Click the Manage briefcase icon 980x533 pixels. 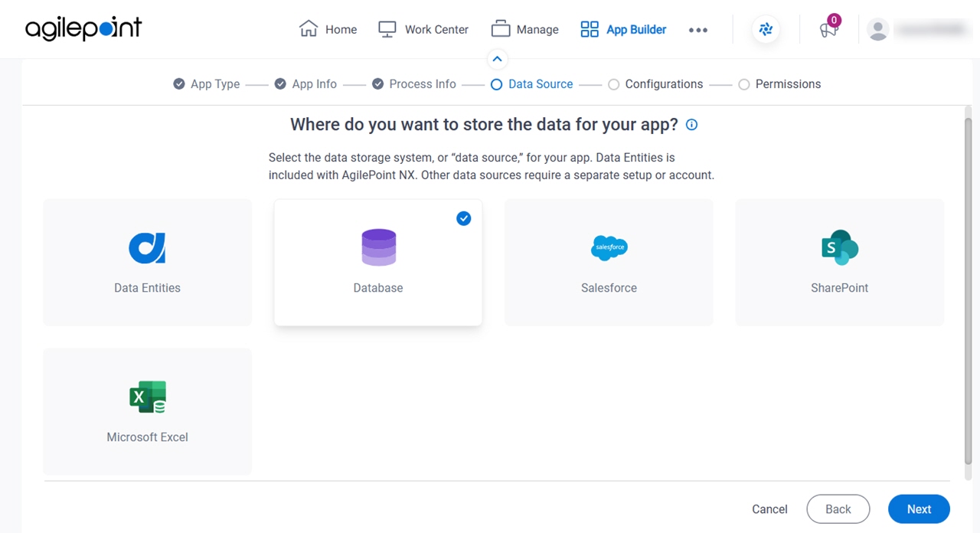click(x=501, y=29)
